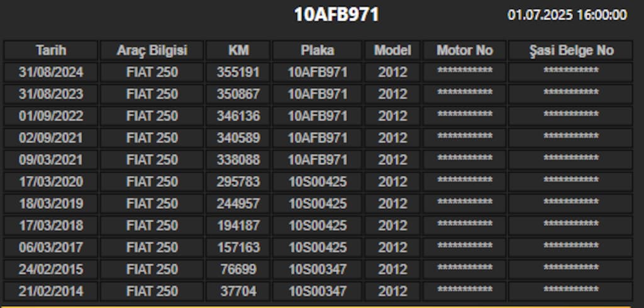Screen dimensions: 644x308
Task: Select the Tarih column header
Action: [x=51, y=50]
